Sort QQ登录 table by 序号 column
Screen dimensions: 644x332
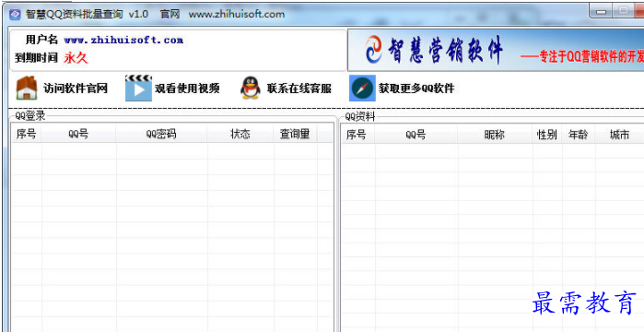coord(27,135)
